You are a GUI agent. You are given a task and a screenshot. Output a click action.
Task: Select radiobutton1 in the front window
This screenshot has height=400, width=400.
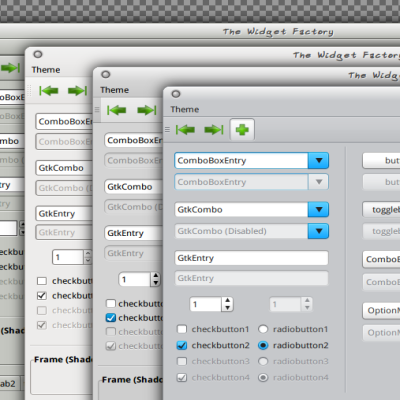[263, 329]
